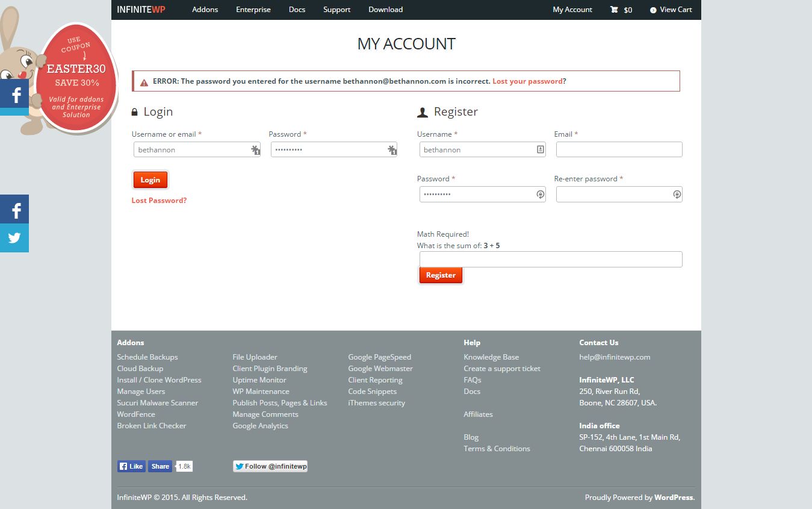Focus the register Username field

483,149
